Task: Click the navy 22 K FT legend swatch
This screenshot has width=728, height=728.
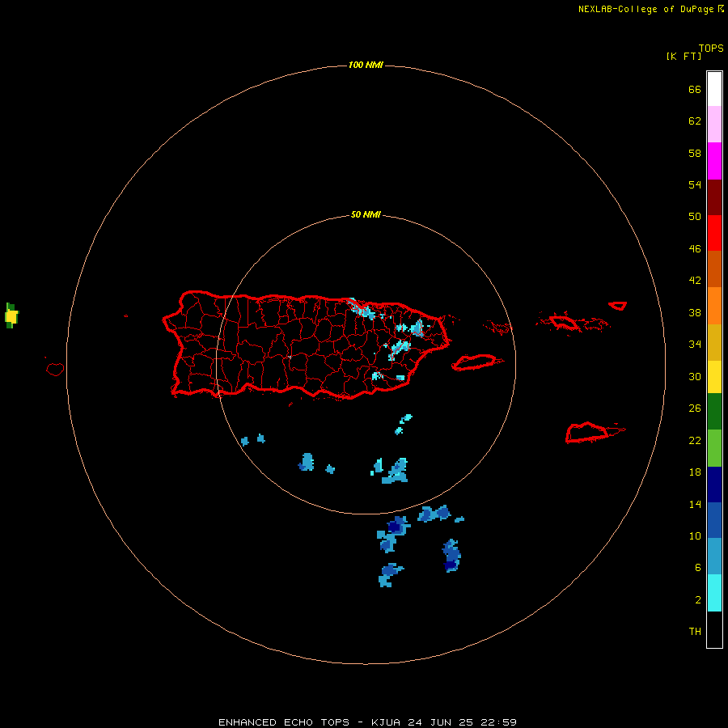Action: (x=714, y=485)
